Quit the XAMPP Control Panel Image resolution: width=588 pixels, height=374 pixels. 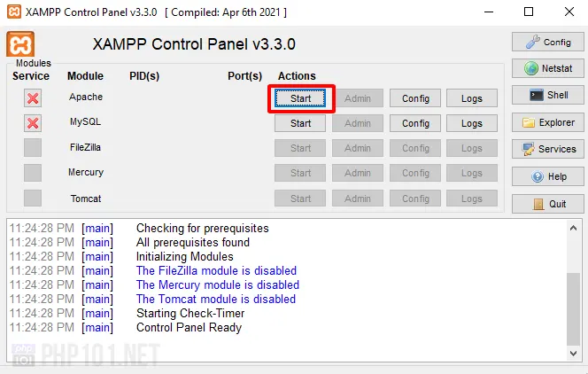click(548, 203)
